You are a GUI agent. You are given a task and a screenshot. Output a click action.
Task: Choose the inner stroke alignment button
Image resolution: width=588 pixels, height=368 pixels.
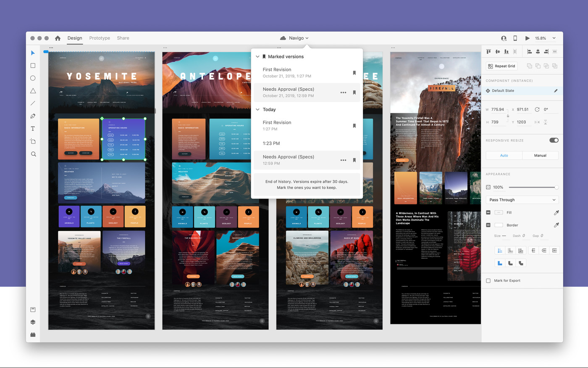500,251
